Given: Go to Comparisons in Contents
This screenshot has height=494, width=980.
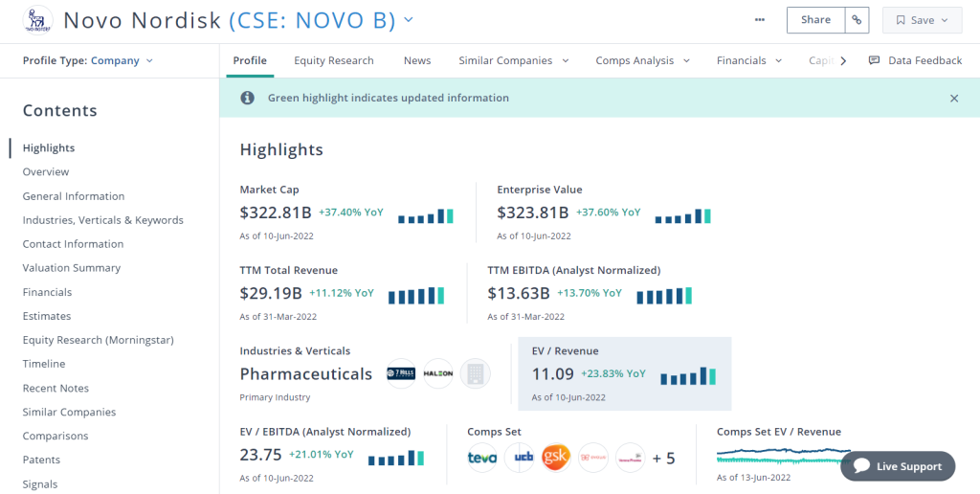Looking at the screenshot, I should point(56,436).
